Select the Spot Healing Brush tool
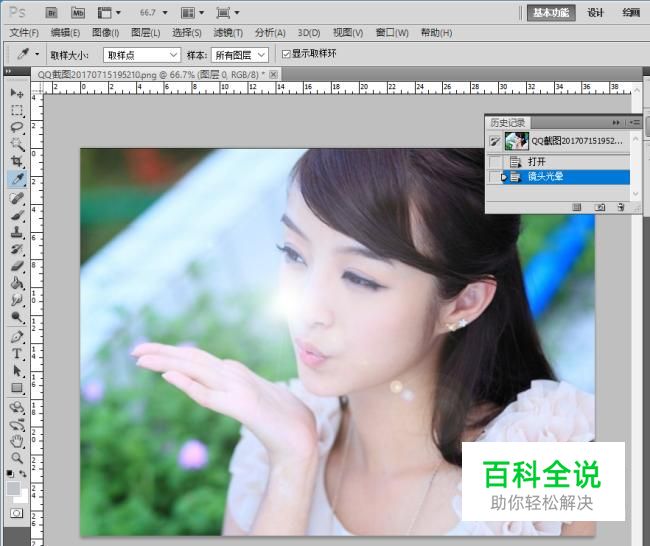650x546 pixels. (17, 198)
